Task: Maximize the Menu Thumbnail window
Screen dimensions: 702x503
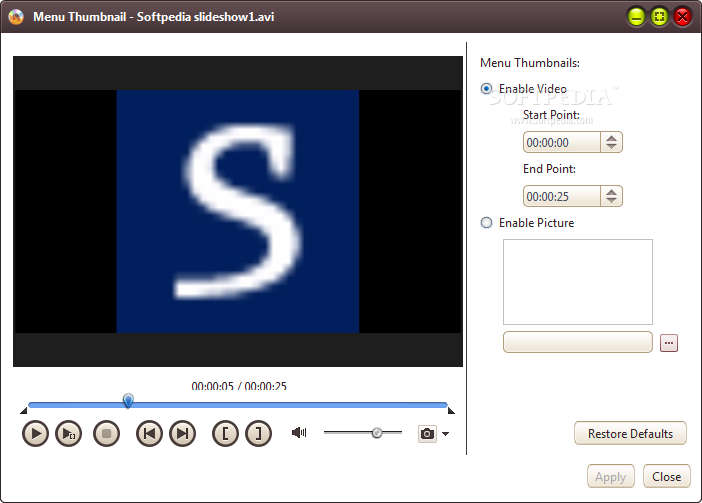Action: [659, 17]
